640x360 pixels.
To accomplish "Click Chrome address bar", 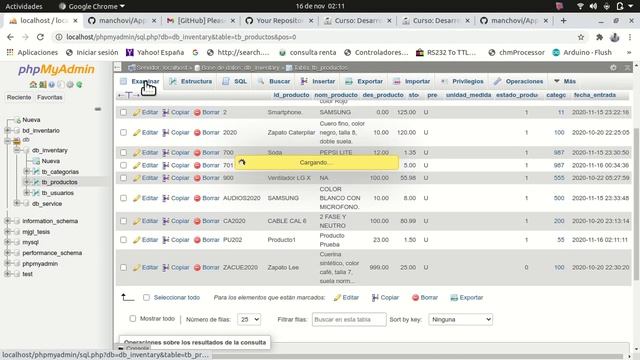I will click(x=314, y=37).
